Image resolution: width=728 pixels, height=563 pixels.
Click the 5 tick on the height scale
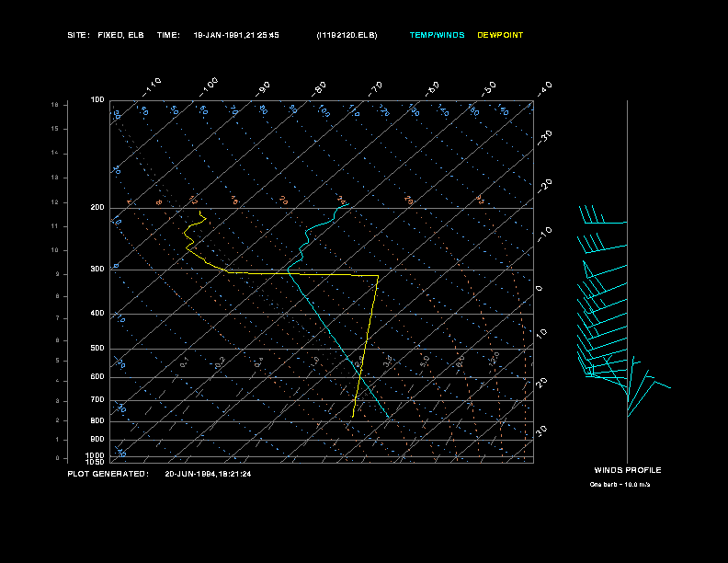tap(58, 361)
